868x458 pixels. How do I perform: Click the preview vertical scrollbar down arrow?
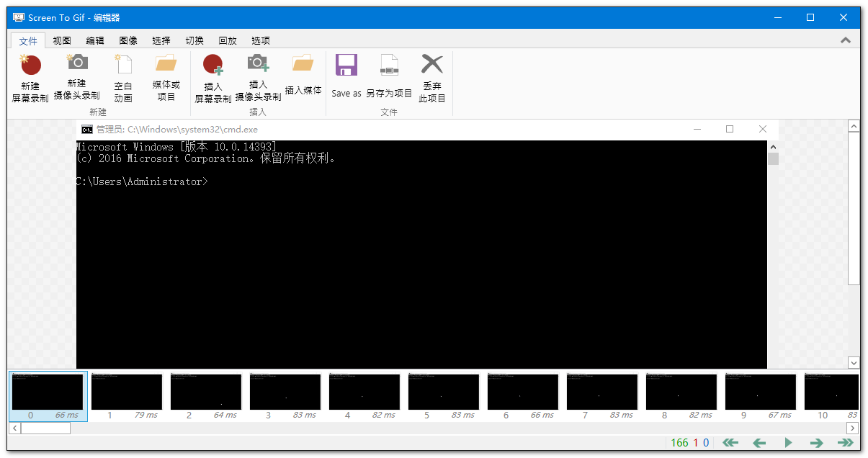click(x=854, y=362)
